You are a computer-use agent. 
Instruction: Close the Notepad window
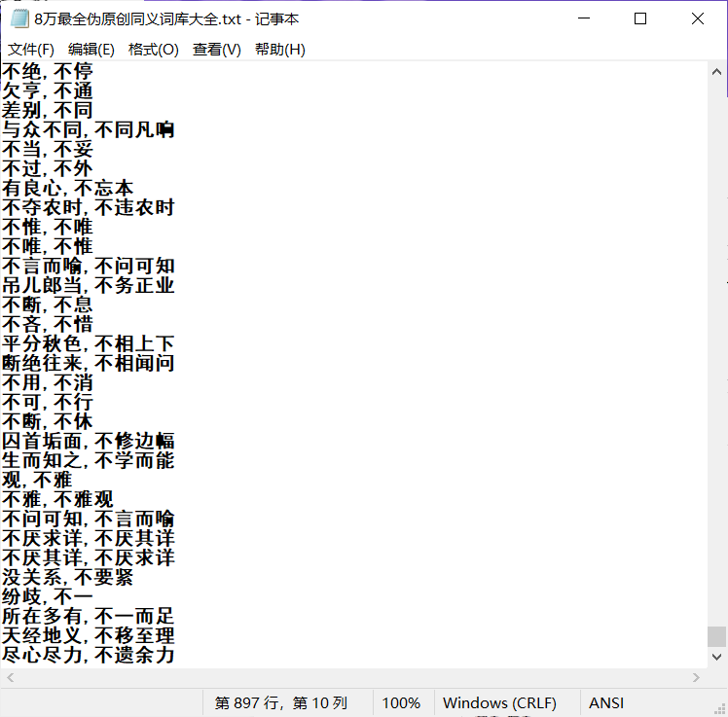pyautogui.click(x=697, y=18)
